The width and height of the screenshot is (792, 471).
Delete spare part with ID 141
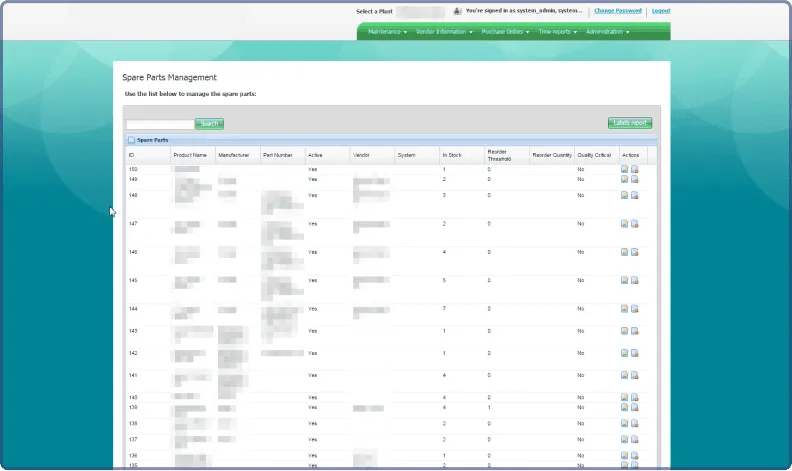tap(634, 375)
